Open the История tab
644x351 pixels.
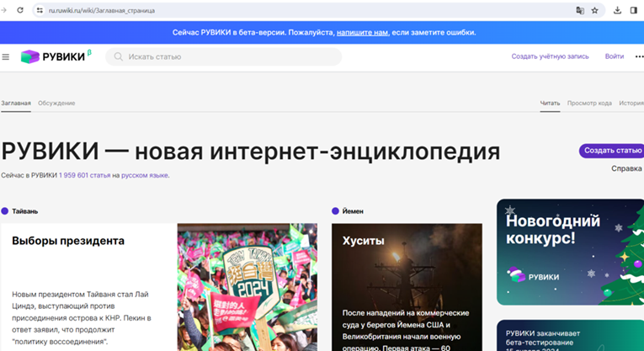(x=631, y=104)
